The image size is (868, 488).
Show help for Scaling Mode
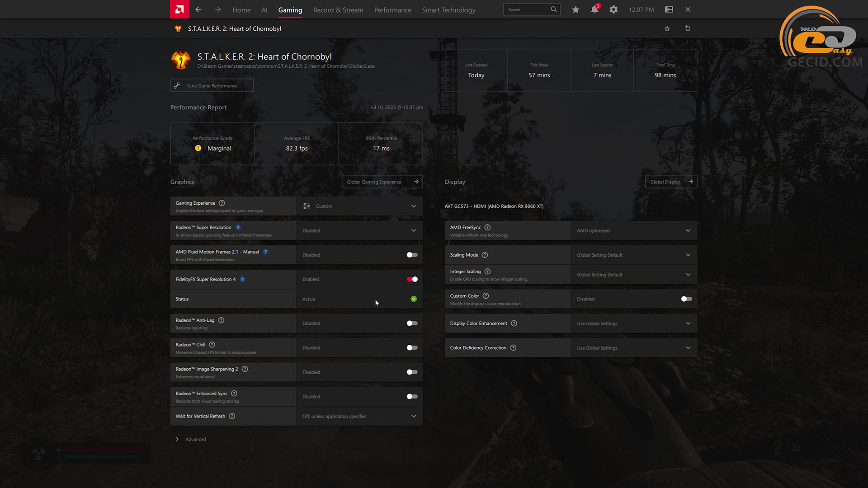[485, 255]
